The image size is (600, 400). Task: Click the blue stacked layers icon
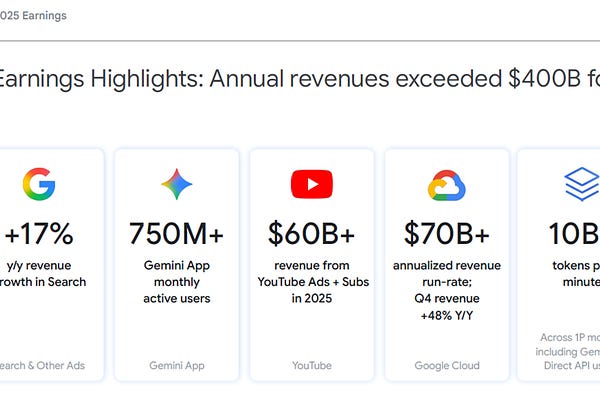point(582,184)
